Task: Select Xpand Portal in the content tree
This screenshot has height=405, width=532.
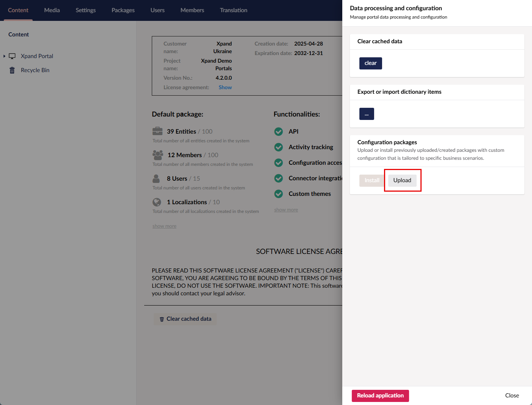Action: [37, 56]
